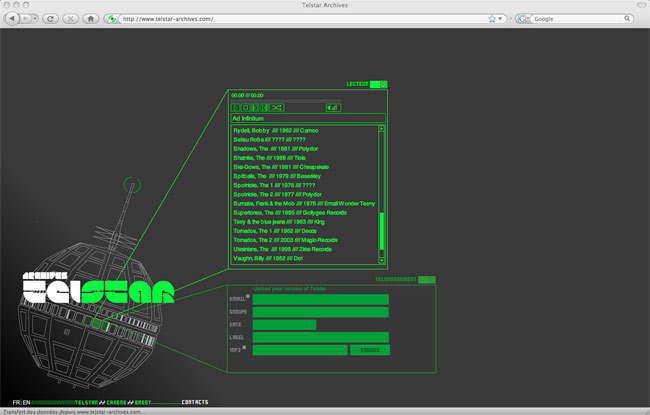This screenshot has height=415, width=650.
Task: Select the Sumatra, Frank & the Mob track
Action: (x=304, y=204)
